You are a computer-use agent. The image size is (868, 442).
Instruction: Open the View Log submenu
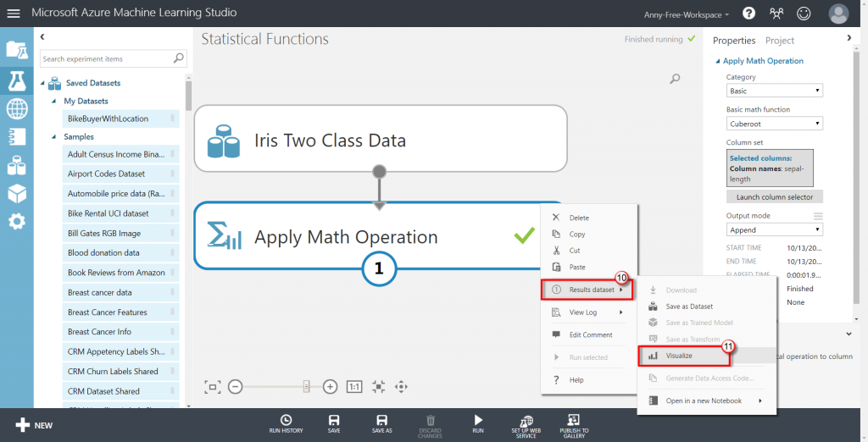coord(589,312)
